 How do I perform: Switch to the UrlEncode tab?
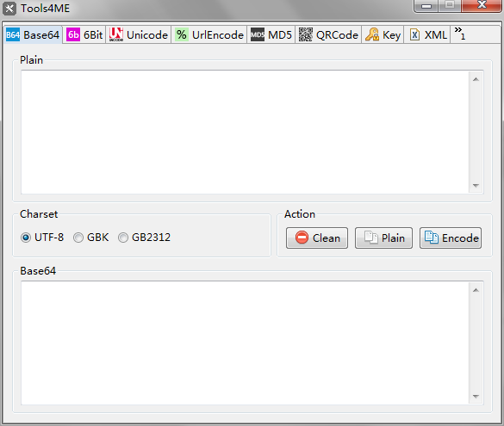coord(209,34)
